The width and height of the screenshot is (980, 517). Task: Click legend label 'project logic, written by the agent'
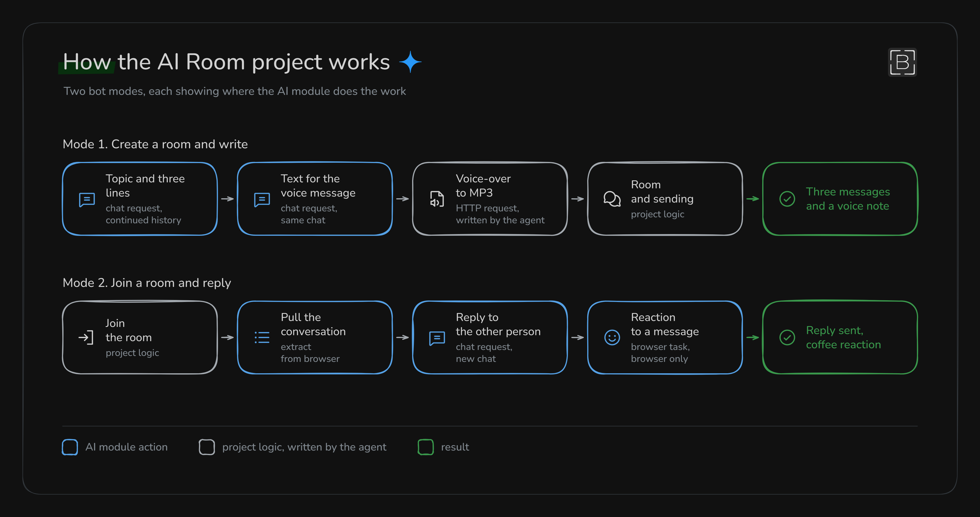[304, 447]
